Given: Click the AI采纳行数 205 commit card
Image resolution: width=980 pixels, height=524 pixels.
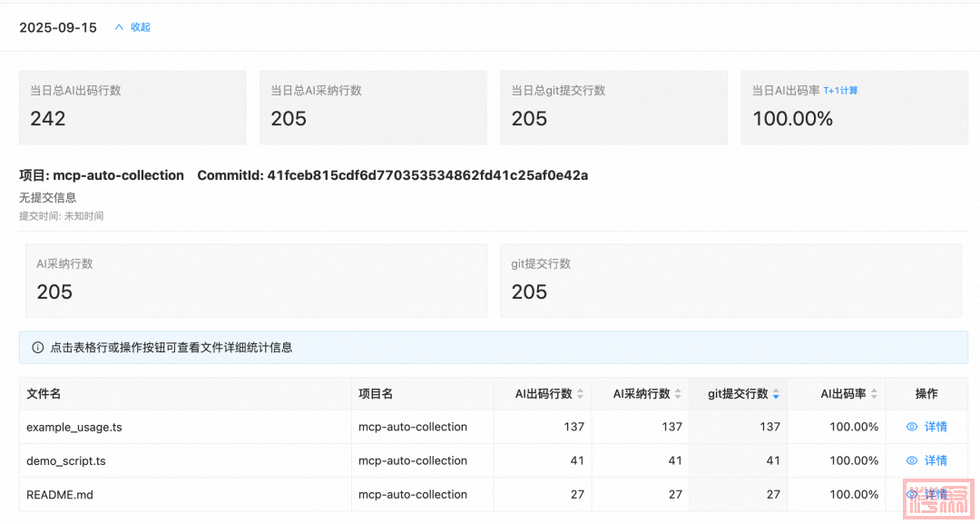Looking at the screenshot, I should [x=251, y=281].
